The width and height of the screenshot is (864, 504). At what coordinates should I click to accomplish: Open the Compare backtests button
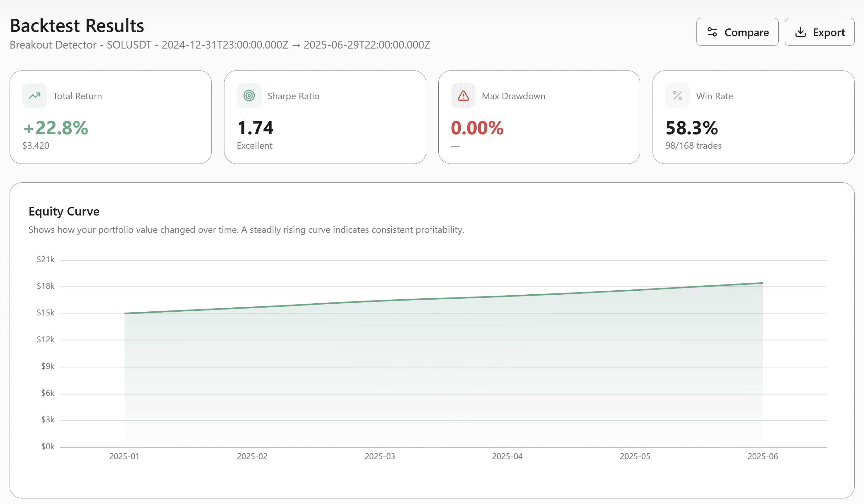737,32
